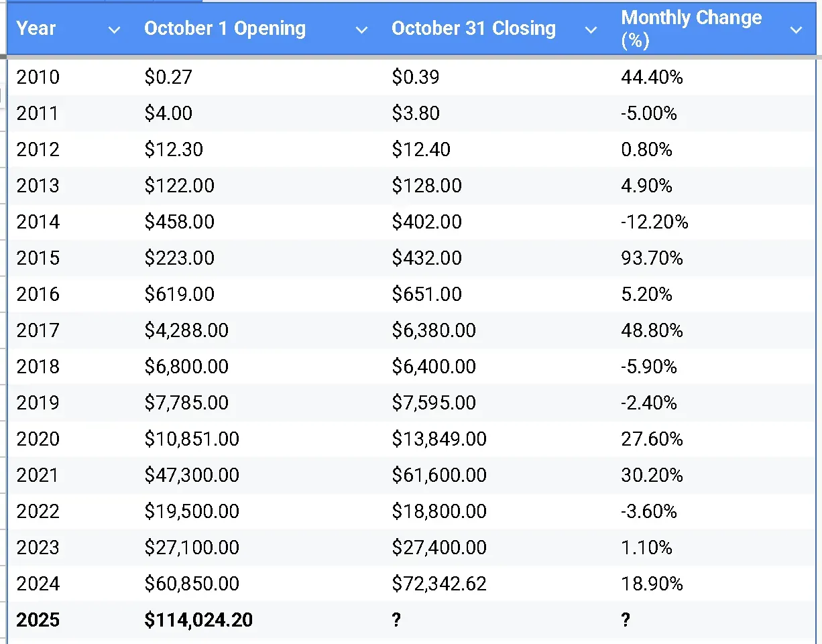Select the bold 2025 year cell
Viewport: 822px width, 644px height.
38,620
